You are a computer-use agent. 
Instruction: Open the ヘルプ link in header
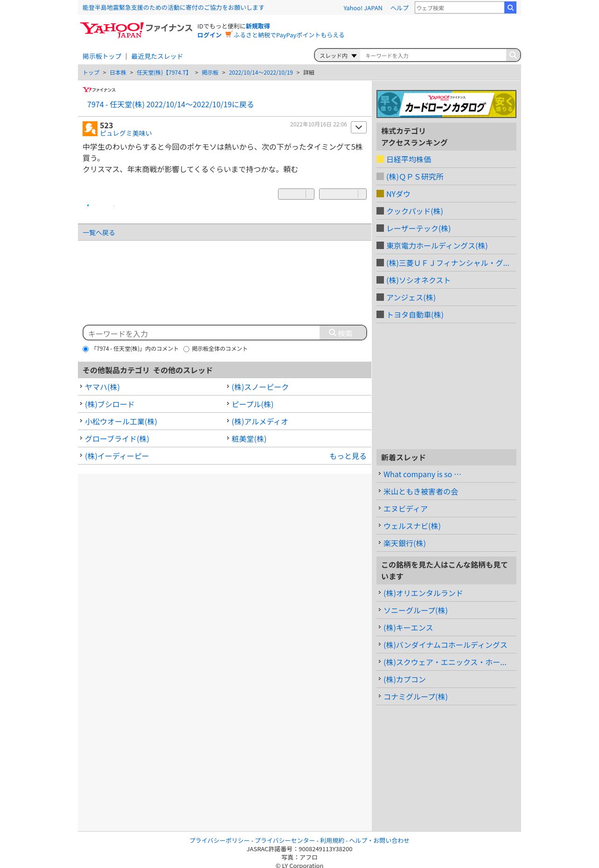(399, 8)
